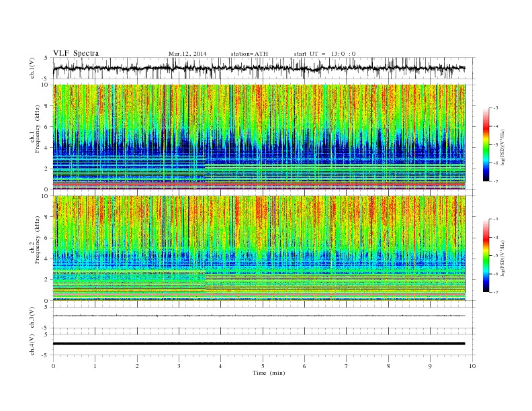Screen dimensions: 532x411
Task: Click the thin ch.3 voltage trace
Action: click(x=259, y=316)
